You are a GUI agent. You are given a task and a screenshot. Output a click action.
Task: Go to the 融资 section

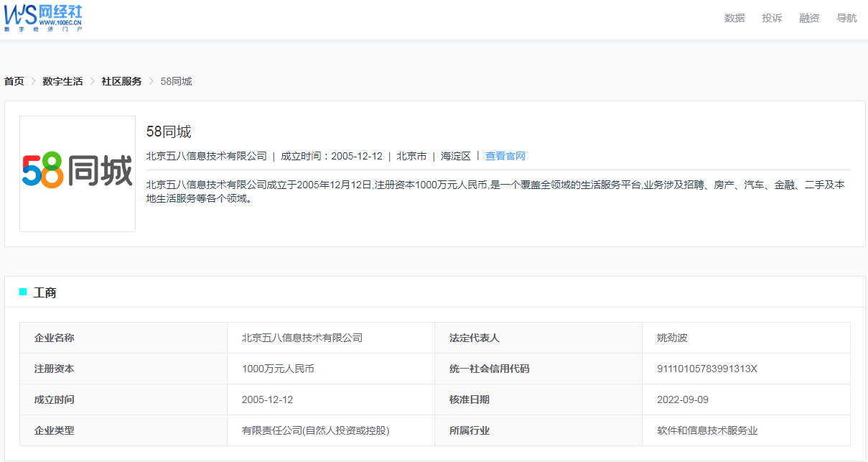[809, 18]
